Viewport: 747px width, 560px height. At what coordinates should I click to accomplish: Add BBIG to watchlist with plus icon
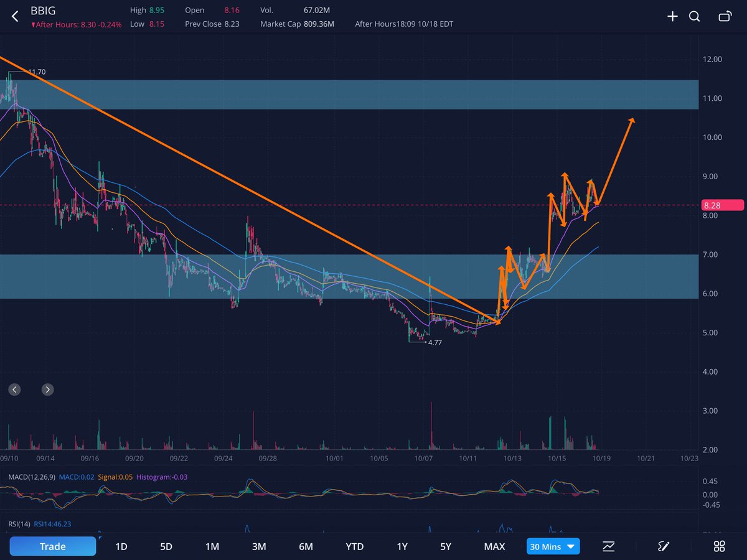(x=672, y=17)
